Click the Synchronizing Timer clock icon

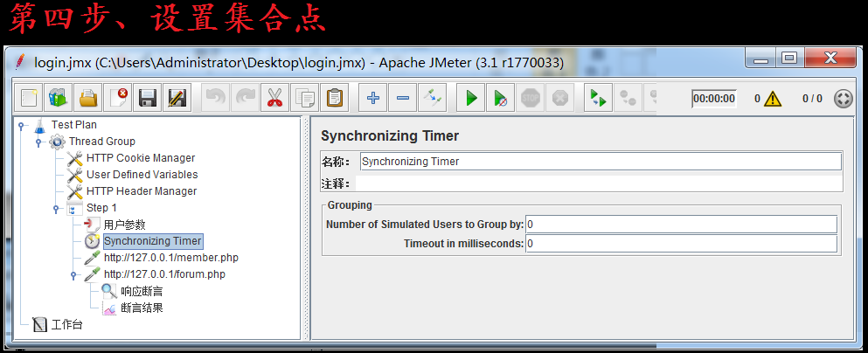point(92,240)
